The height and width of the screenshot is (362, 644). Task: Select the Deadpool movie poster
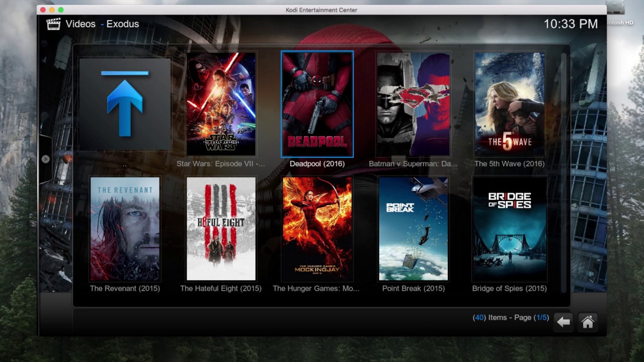(317, 104)
